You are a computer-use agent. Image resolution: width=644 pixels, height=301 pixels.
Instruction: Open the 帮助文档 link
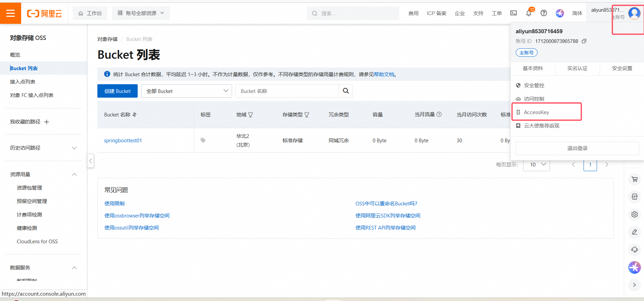point(384,74)
